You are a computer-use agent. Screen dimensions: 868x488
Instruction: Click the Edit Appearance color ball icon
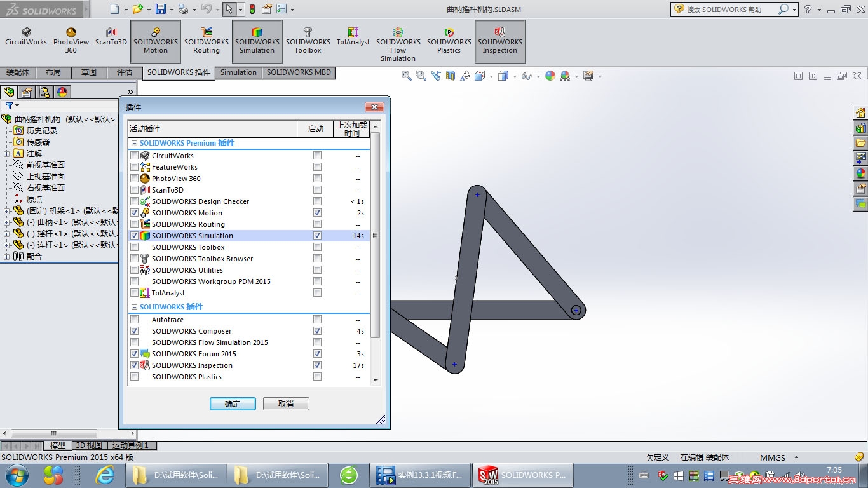550,76
